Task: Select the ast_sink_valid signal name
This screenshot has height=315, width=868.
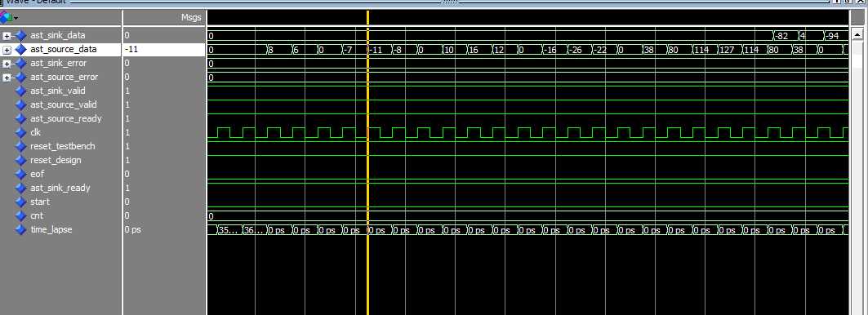Action: coord(58,91)
